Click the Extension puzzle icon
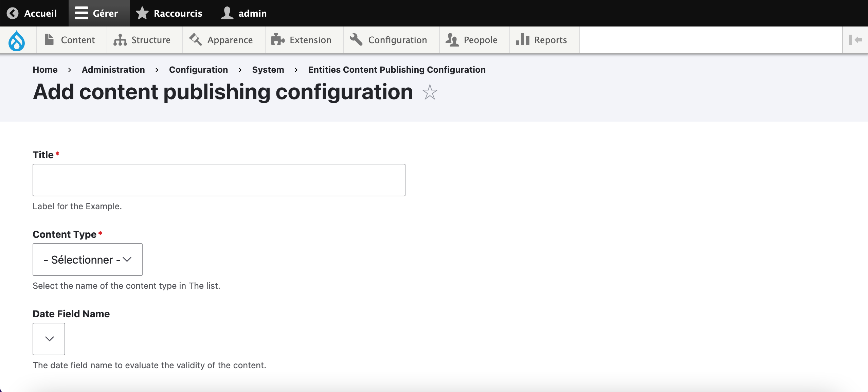The width and height of the screenshot is (868, 392). [x=277, y=40]
